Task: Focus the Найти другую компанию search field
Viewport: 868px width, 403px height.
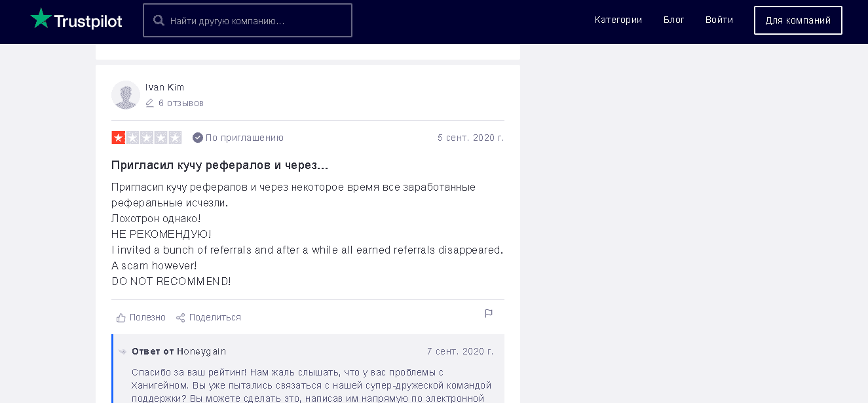Action: 255,20
